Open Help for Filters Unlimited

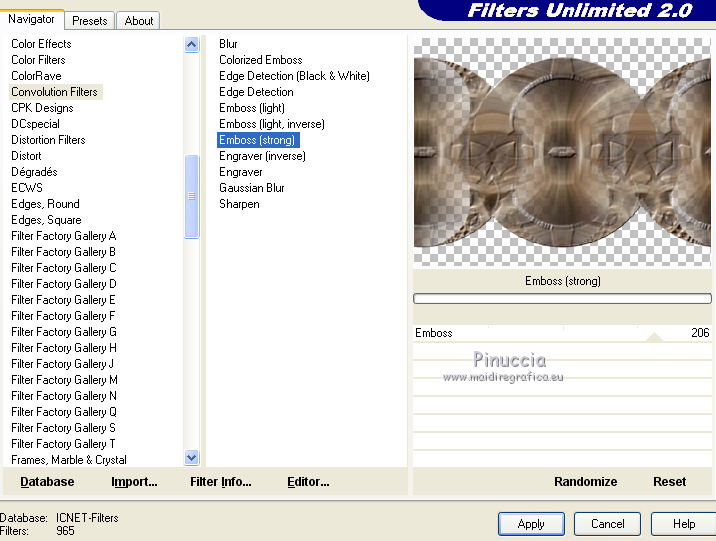pyautogui.click(x=684, y=524)
